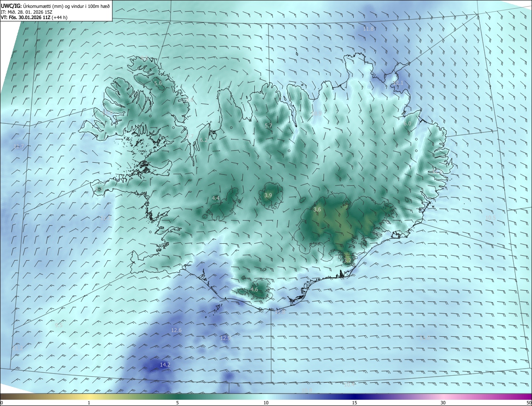The height and width of the screenshot is (406, 532).
Task: Click the 'IT: Mið. 28. 01. 2026 15Z' line
Action: pyautogui.click(x=26, y=12)
